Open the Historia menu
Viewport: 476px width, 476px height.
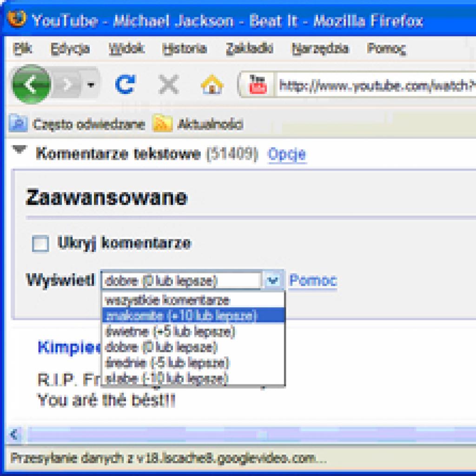[185, 48]
